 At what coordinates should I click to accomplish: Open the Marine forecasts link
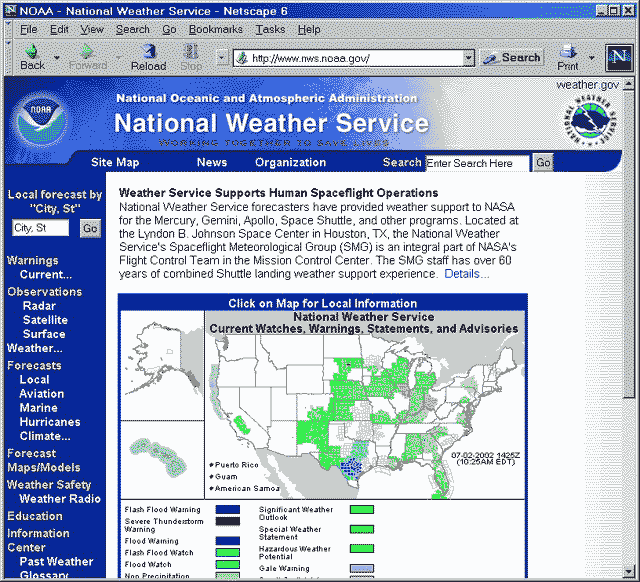tap(38, 408)
